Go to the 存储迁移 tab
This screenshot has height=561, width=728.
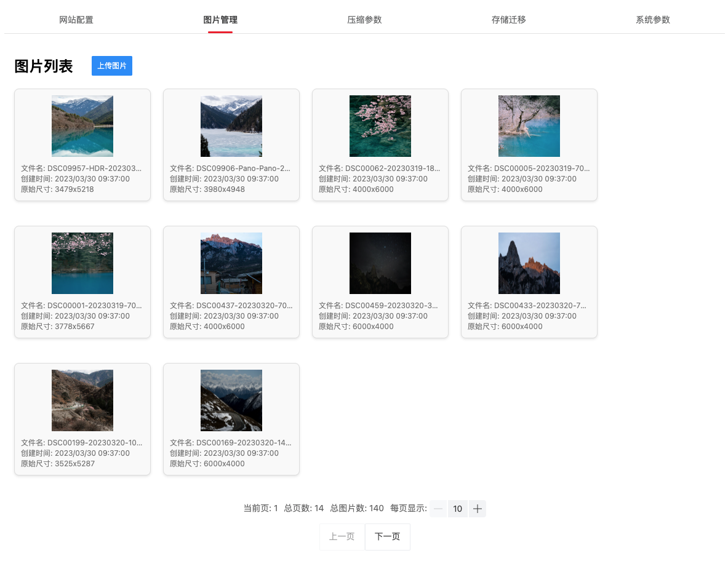point(508,20)
